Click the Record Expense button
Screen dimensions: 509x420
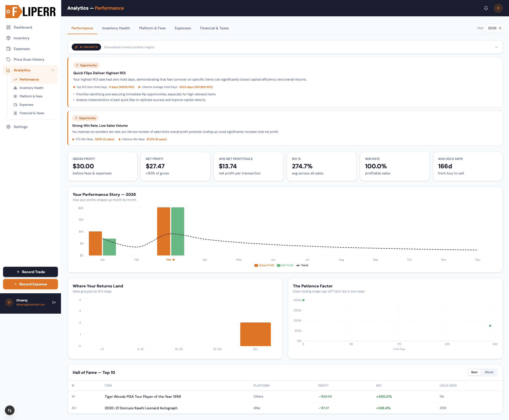click(x=30, y=284)
